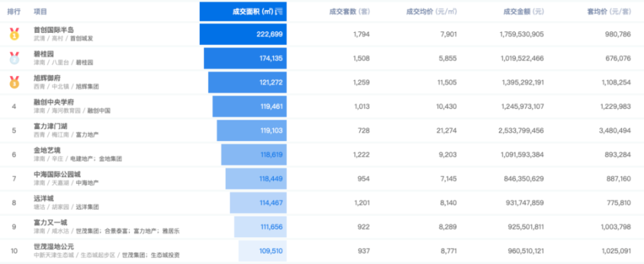Click the area bar showing 174,135
The width and height of the screenshot is (644, 264).
(246, 58)
